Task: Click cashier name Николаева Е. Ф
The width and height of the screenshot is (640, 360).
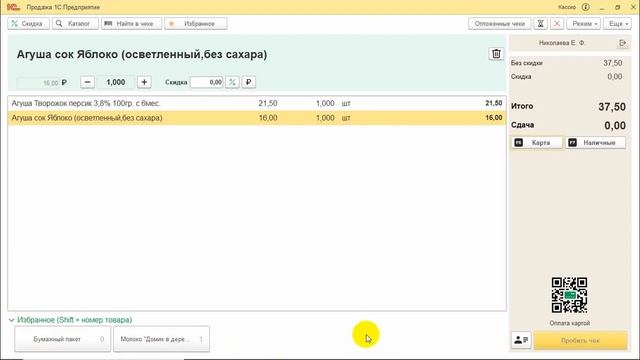Action: 562,43
